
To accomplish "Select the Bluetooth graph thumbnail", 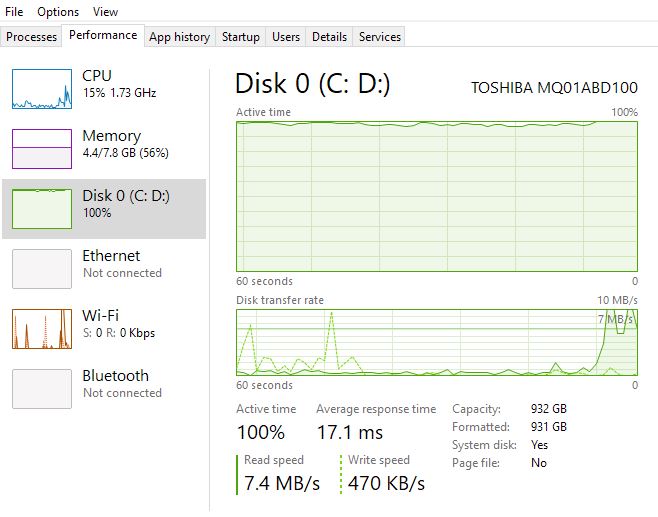I will 42,389.
